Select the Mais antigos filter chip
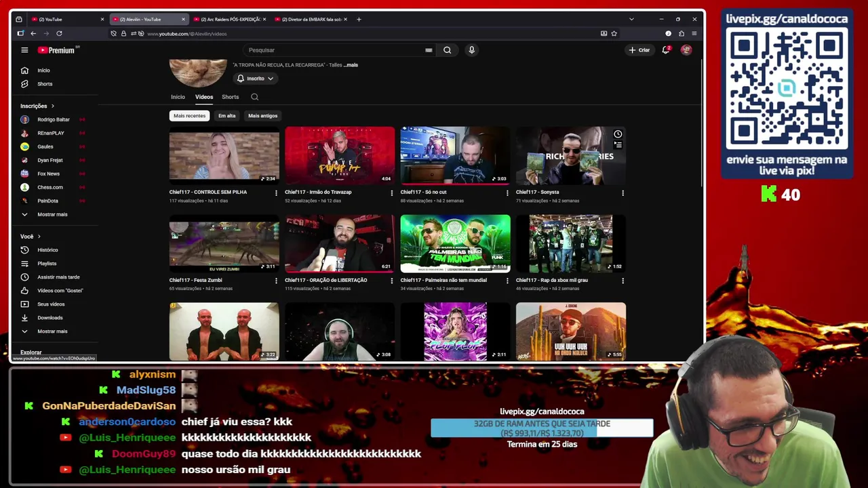868x488 pixels. coord(262,116)
